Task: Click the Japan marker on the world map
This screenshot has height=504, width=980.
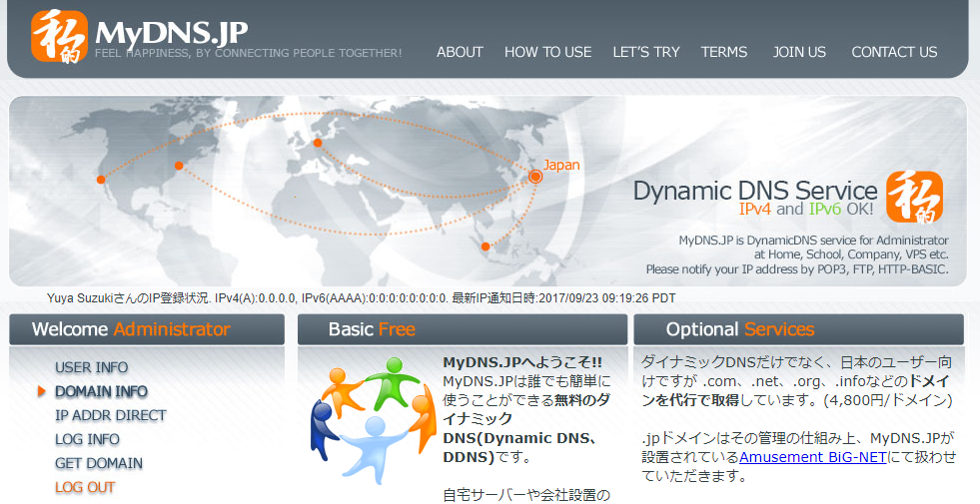Action: click(x=535, y=177)
